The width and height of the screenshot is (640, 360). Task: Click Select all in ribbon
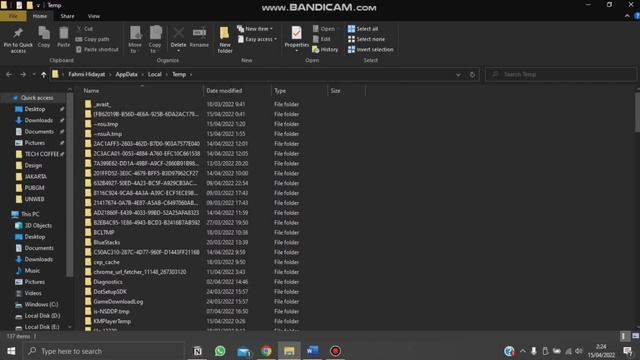coord(363,29)
